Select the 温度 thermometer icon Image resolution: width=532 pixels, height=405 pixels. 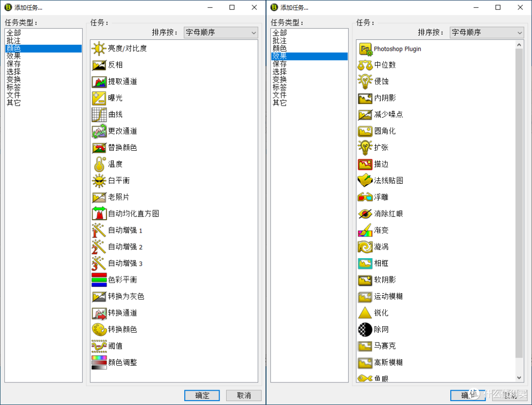pos(99,164)
